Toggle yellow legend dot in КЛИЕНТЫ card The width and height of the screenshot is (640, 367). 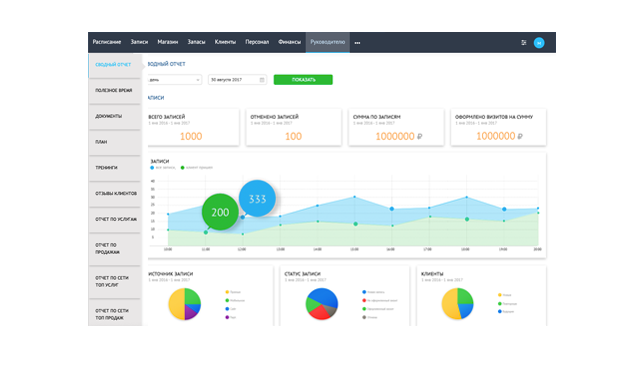coord(500,295)
